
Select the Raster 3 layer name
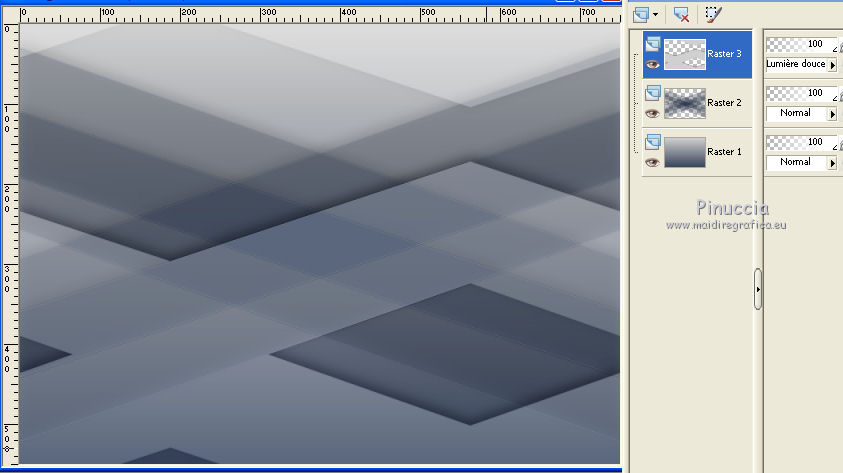coord(724,54)
